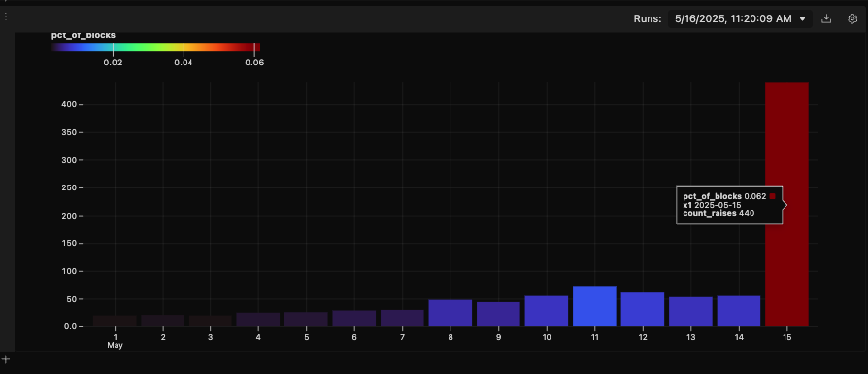Click the bright blue bar for May 11
Screen dimensions: 868x374
pos(594,306)
